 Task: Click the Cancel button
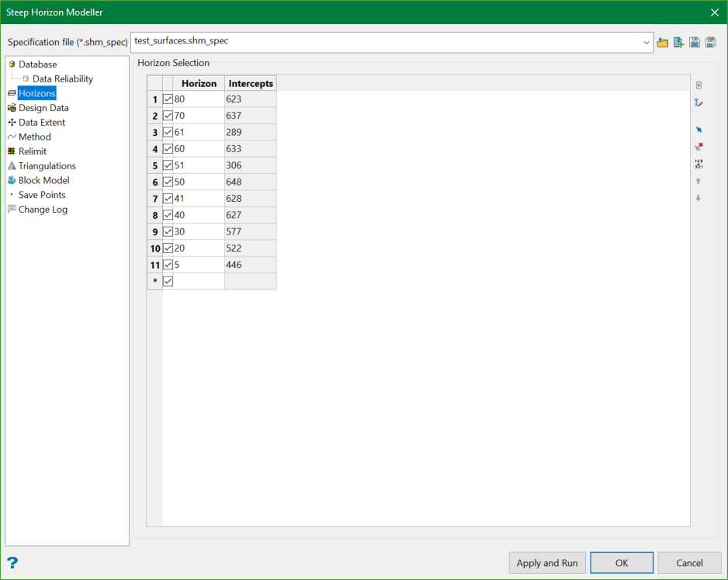tap(689, 563)
